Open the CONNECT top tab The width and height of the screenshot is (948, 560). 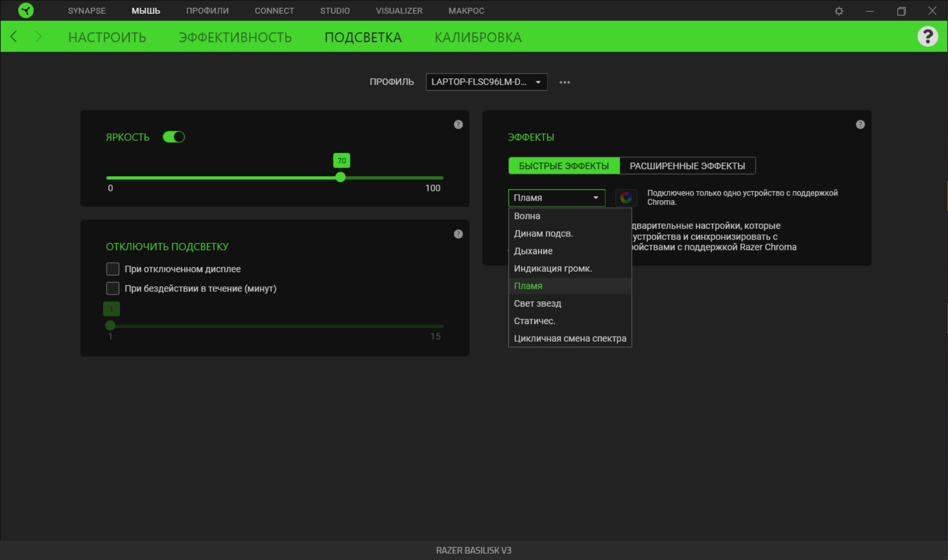coord(274,10)
